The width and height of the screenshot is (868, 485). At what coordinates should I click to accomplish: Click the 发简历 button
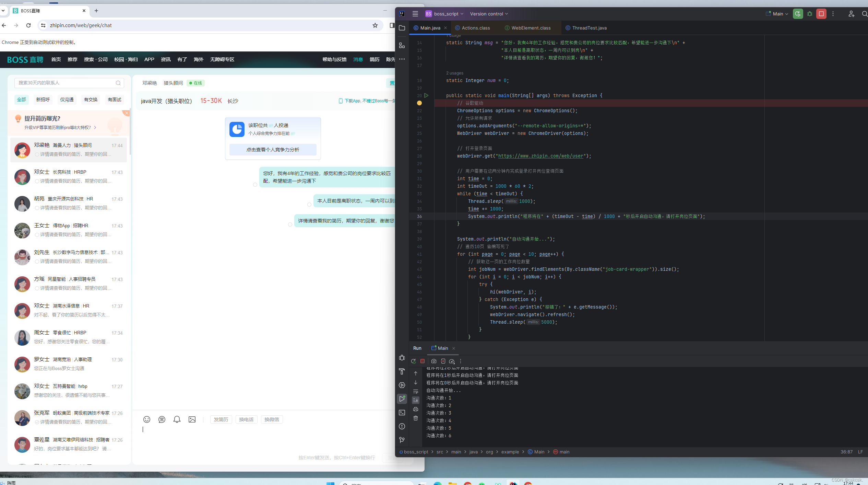pos(221,419)
